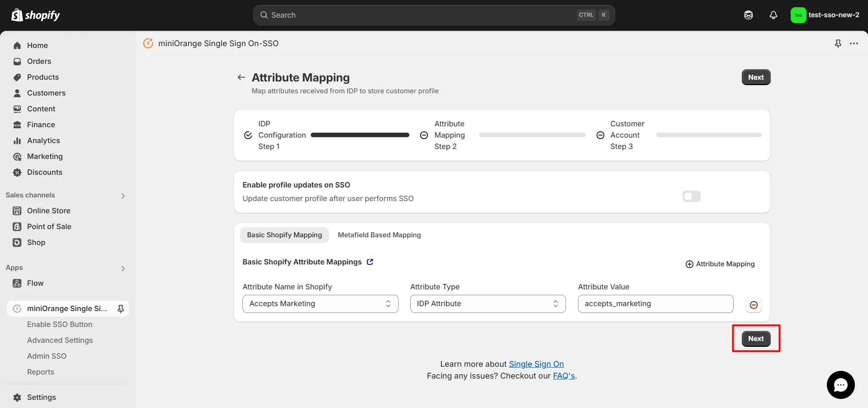Go back using the arrow beside Attribute Mapping
The height and width of the screenshot is (408, 868).
point(242,77)
